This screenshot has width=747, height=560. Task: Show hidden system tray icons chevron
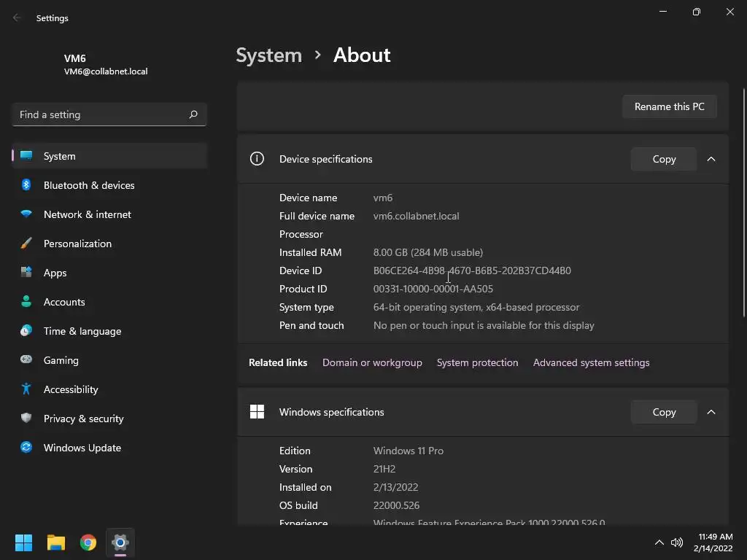[659, 542]
